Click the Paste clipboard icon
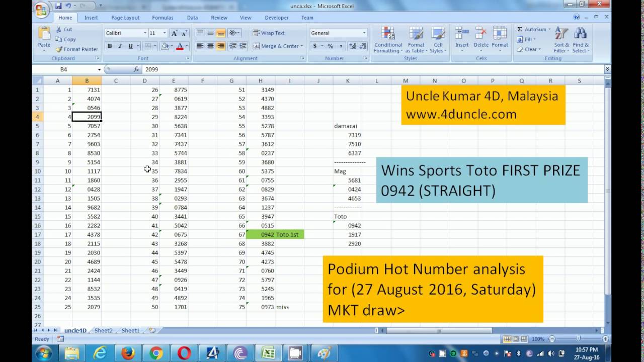644x362 pixels. (44, 34)
